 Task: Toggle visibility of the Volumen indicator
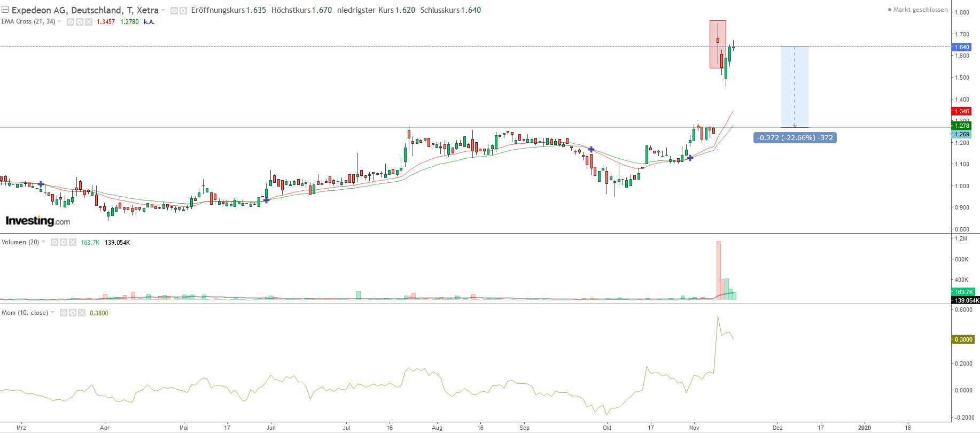55,242
